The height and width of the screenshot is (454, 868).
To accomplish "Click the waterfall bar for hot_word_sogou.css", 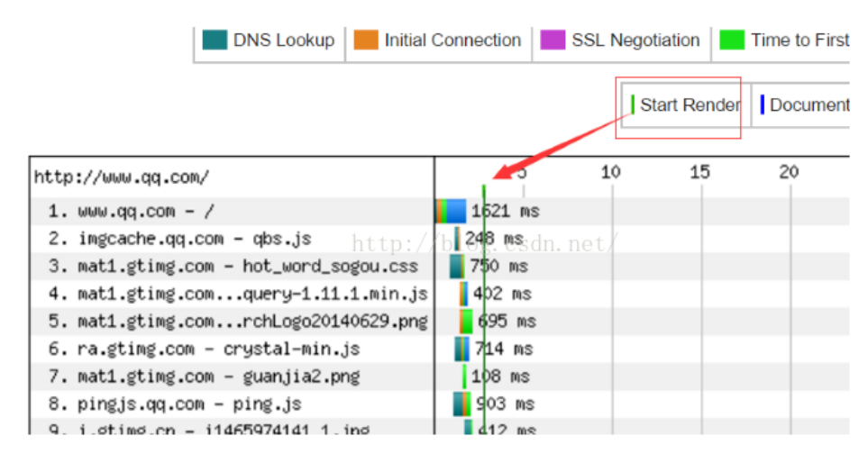I will tap(457, 267).
